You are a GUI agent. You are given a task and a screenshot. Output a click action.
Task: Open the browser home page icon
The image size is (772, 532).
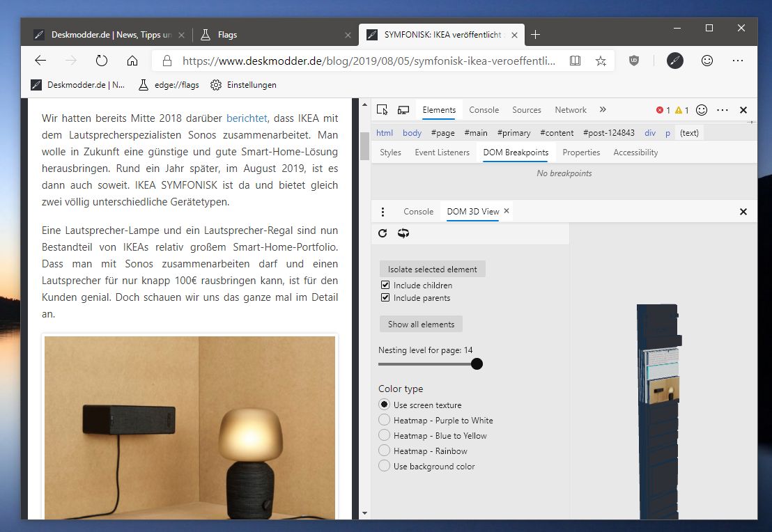[x=132, y=61]
